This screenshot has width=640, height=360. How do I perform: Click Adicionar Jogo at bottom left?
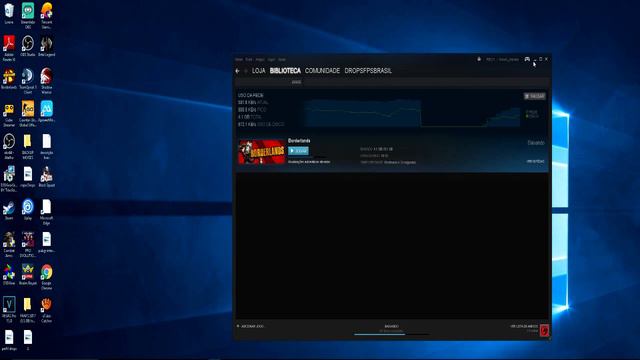coord(250,327)
